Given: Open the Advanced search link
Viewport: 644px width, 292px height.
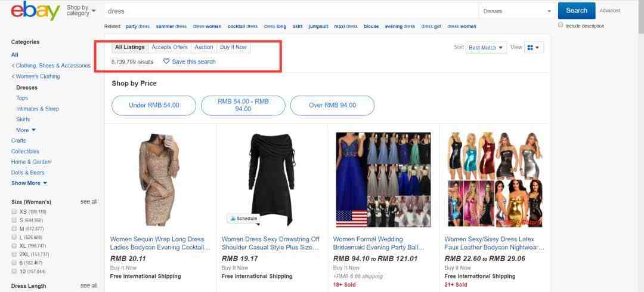Looking at the screenshot, I should pyautogui.click(x=610, y=11).
